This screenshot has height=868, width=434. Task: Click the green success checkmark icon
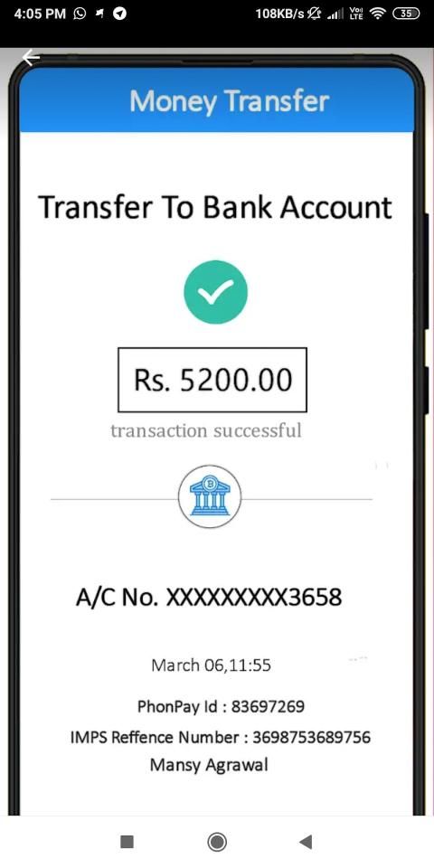(215, 292)
